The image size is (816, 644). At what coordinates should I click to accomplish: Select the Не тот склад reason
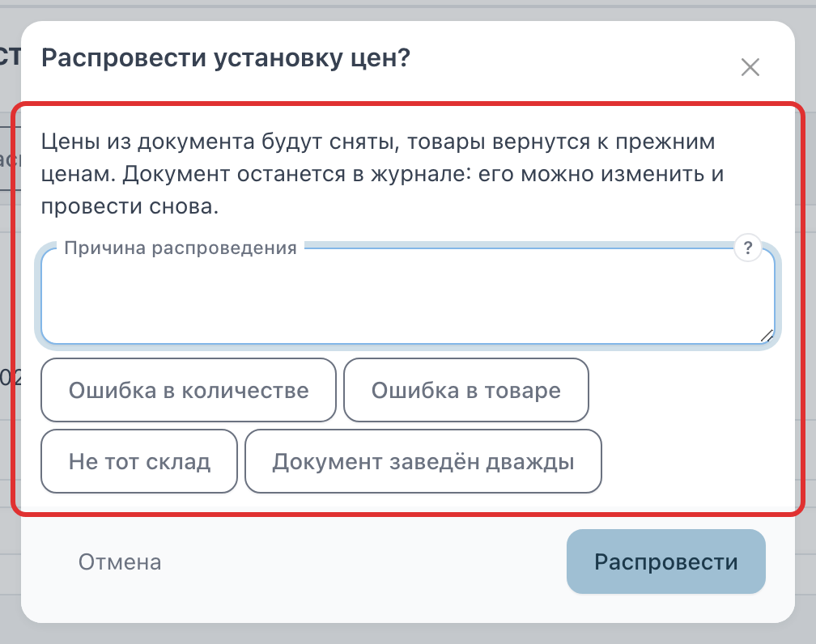pos(139,461)
